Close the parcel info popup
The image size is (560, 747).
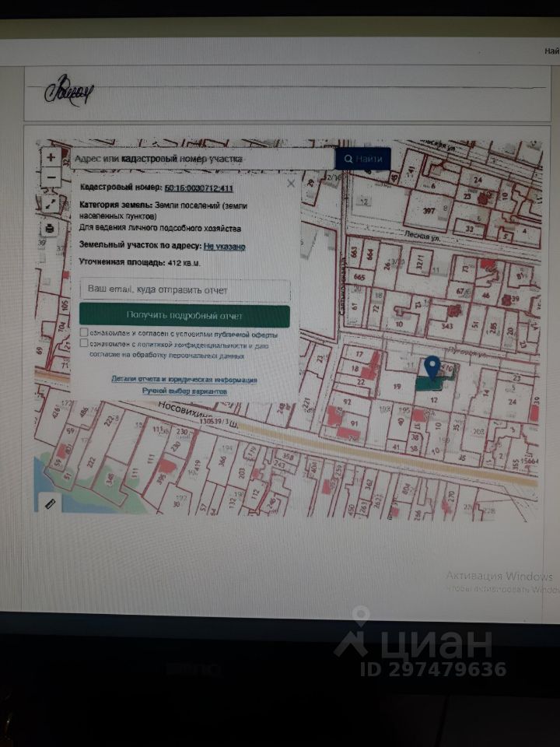pyautogui.click(x=291, y=184)
